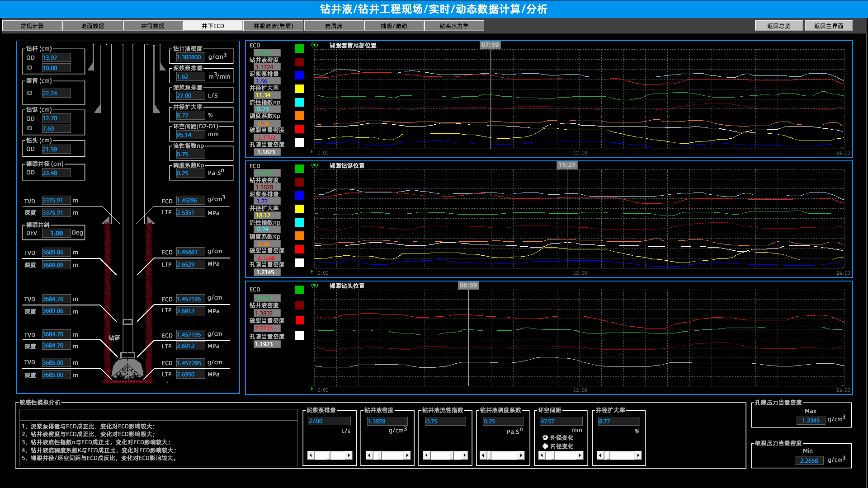Click the (%) icon beside 裸眼钻头位置 title

pos(315,286)
